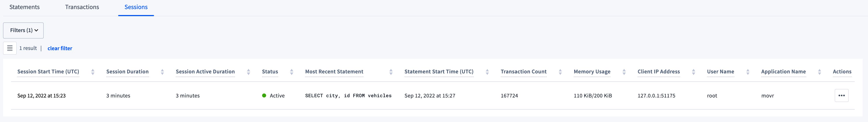
Task: Open the column selector list icon
Action: tap(10, 48)
